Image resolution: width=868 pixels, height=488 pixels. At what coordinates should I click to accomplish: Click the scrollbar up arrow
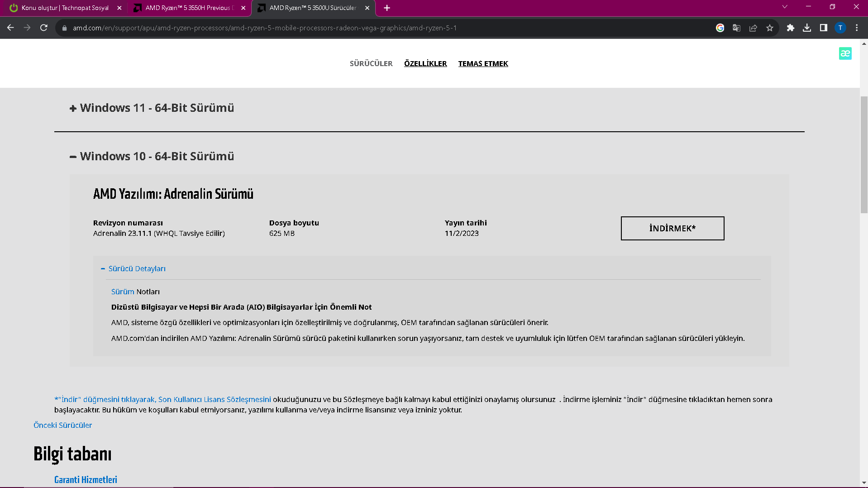coord(864,44)
